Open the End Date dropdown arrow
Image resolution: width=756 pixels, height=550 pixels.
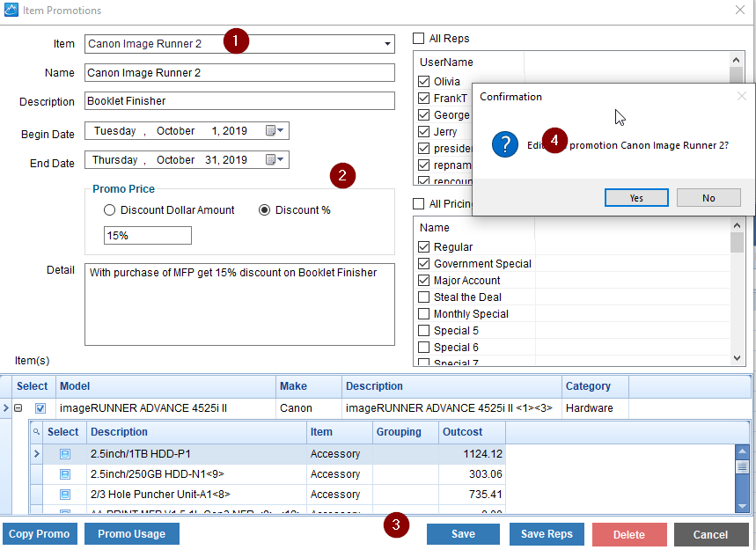[x=281, y=159]
